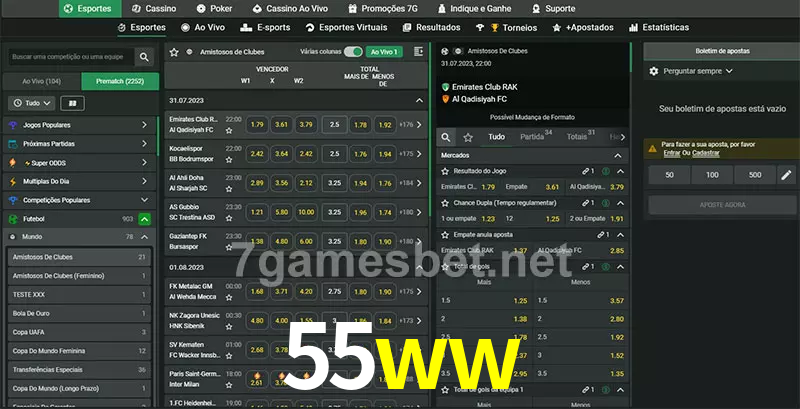This screenshot has height=409, width=800.
Task: Select Prematch (2252) list
Action: pyautogui.click(x=120, y=81)
